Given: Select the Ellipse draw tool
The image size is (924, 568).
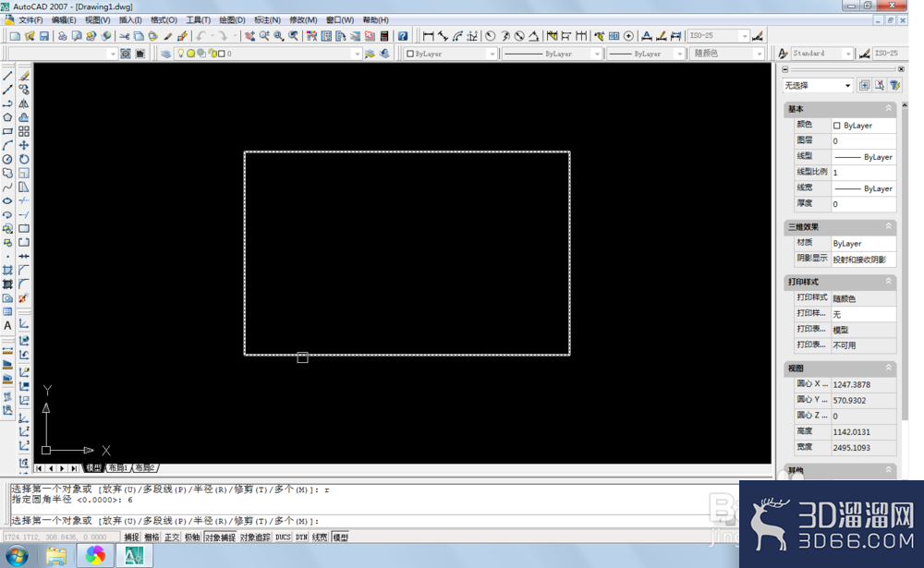Looking at the screenshot, I should coord(7,201).
